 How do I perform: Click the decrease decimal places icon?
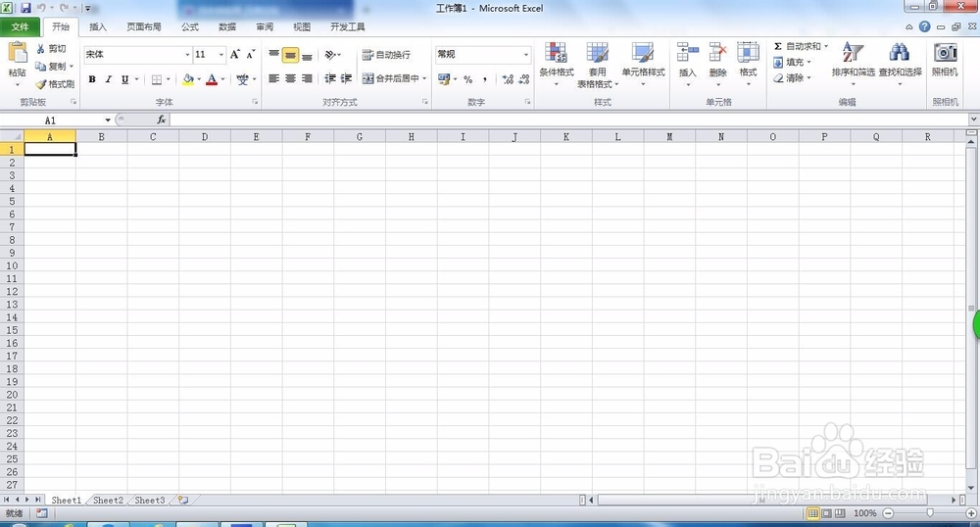(523, 79)
